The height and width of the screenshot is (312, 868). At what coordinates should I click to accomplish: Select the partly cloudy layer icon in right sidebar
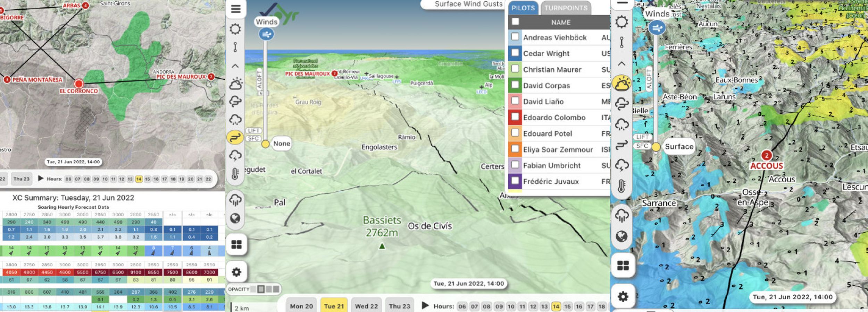pos(621,84)
